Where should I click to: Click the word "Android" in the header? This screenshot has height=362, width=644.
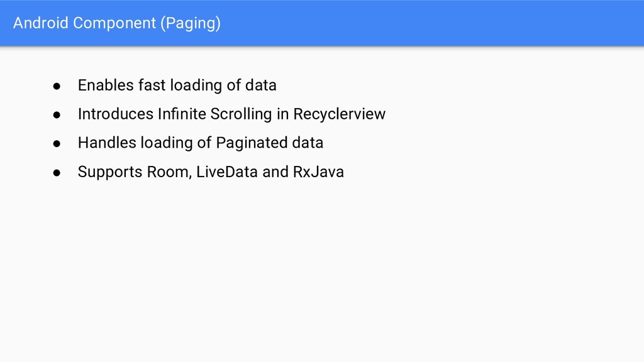point(40,23)
